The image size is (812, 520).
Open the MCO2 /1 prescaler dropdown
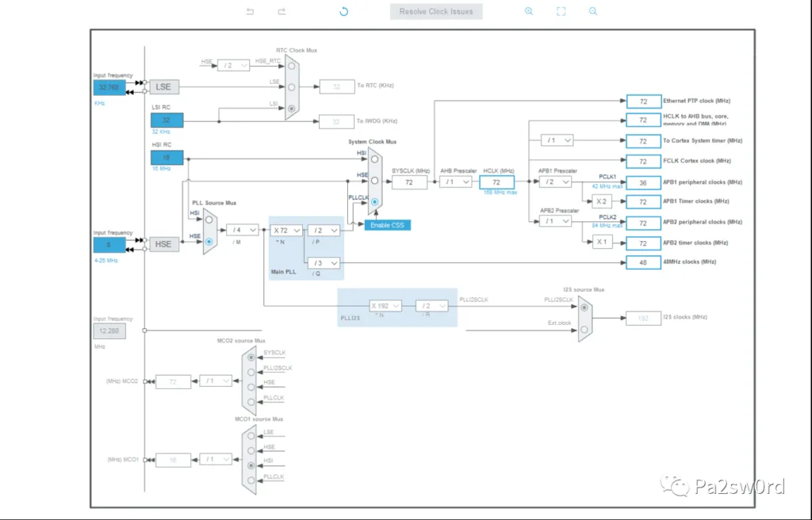coord(216,380)
